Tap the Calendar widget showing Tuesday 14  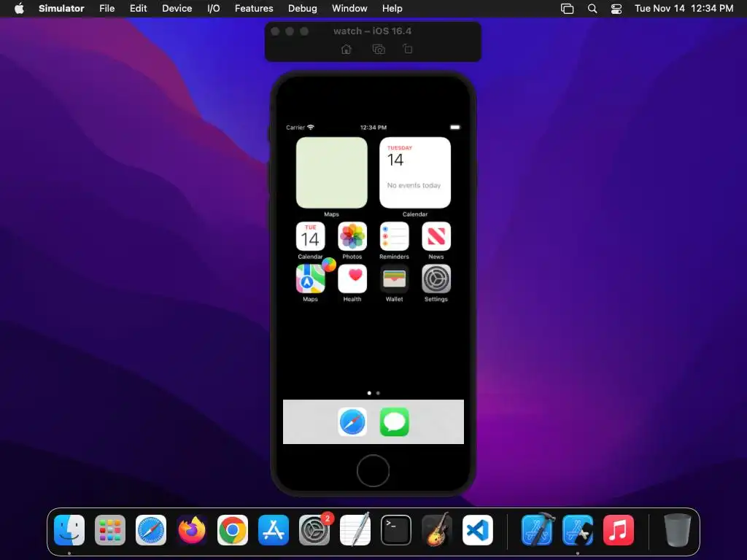[x=415, y=172]
